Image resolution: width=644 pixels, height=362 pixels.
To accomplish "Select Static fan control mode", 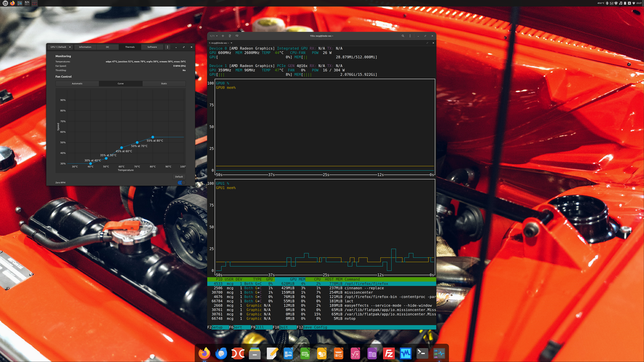I will [x=164, y=84].
